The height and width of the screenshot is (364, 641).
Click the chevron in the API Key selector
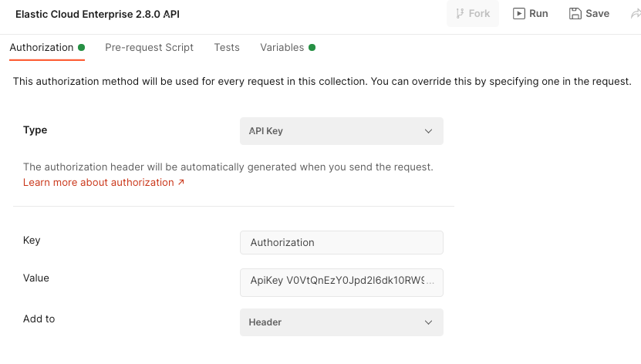(x=429, y=131)
